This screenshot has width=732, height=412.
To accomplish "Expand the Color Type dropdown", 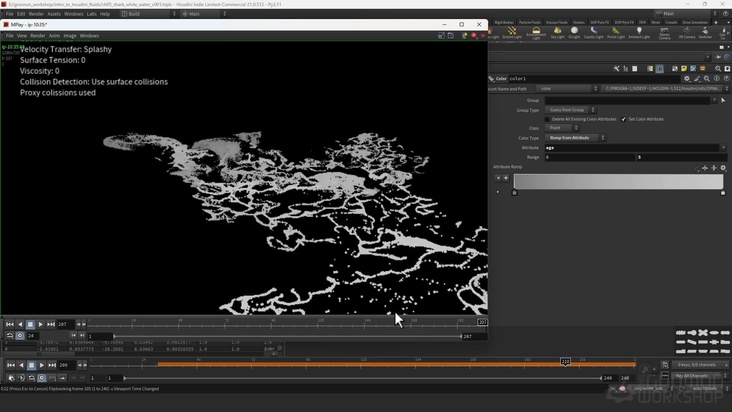I will point(574,138).
